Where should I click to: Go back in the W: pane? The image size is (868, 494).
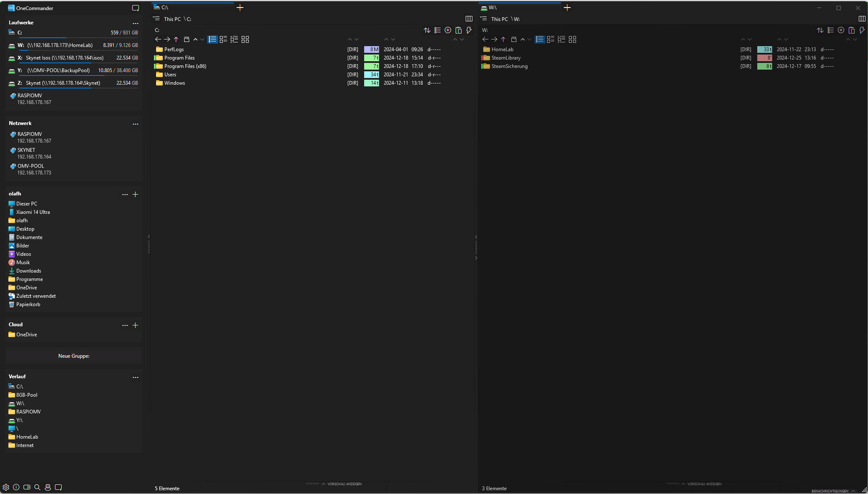pos(485,39)
